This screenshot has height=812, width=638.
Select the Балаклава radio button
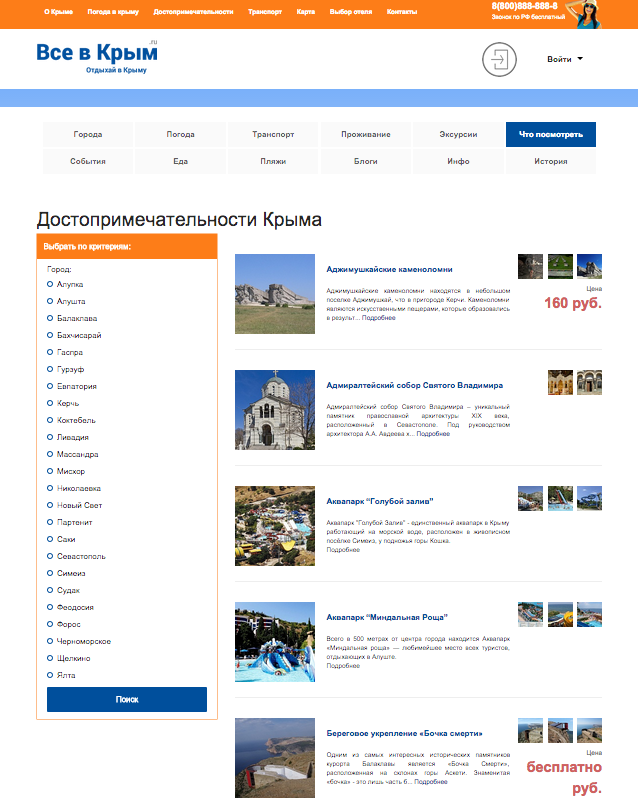click(x=50, y=318)
